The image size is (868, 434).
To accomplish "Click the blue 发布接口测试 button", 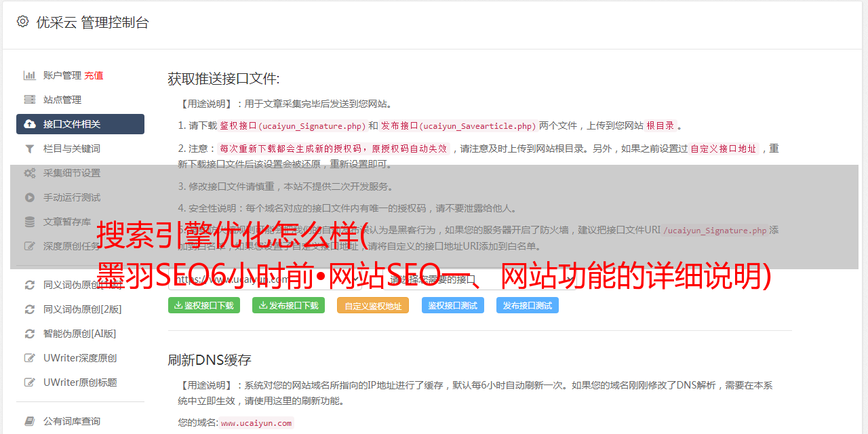I will coord(528,305).
